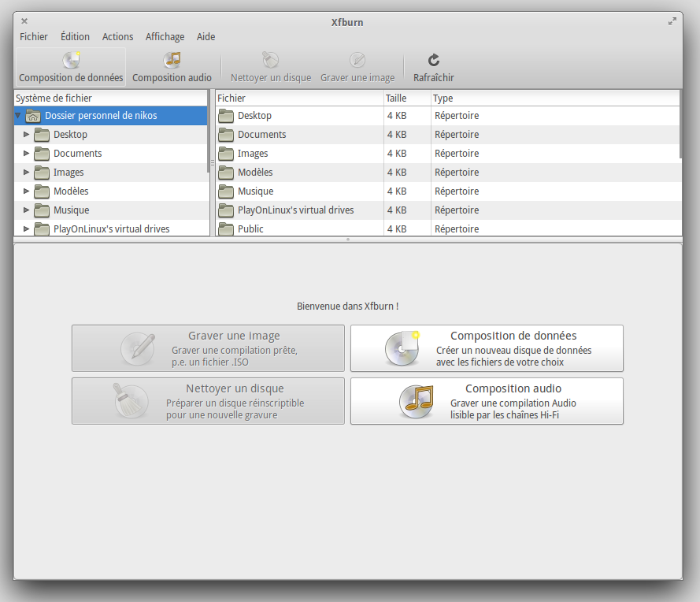Viewport: 700px width, 602px height.
Task: Open the Édition menu
Action: (75, 36)
